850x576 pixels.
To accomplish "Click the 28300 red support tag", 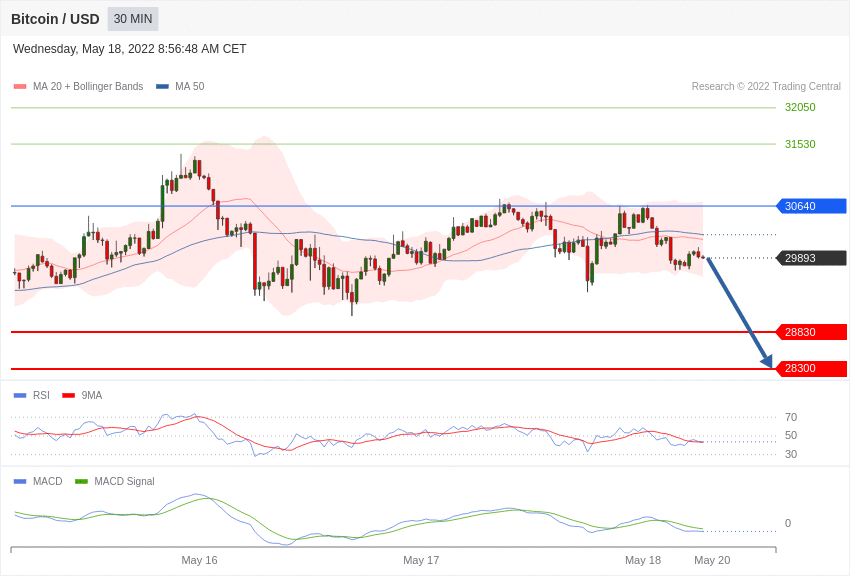I will pos(811,369).
